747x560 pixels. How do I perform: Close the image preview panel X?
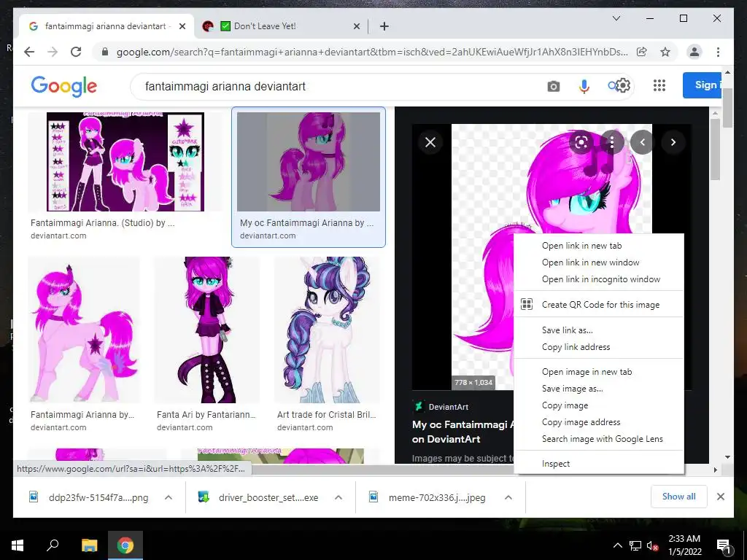tap(430, 142)
